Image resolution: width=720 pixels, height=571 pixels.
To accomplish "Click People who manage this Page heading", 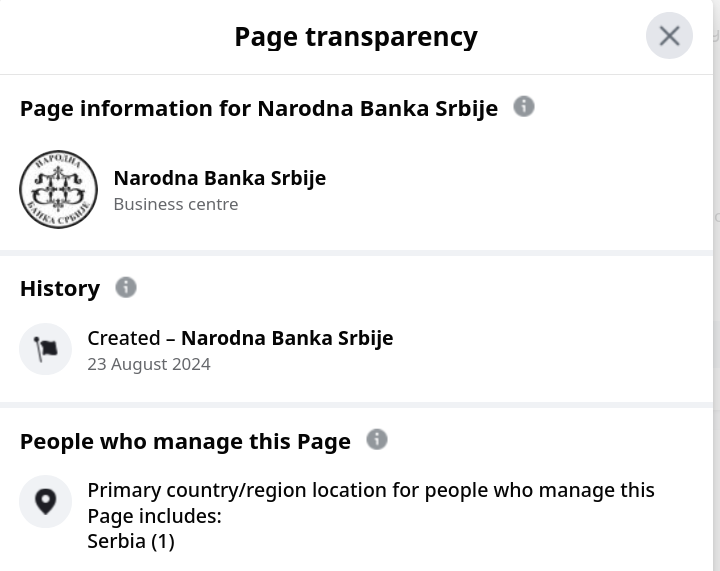I will [x=185, y=442].
